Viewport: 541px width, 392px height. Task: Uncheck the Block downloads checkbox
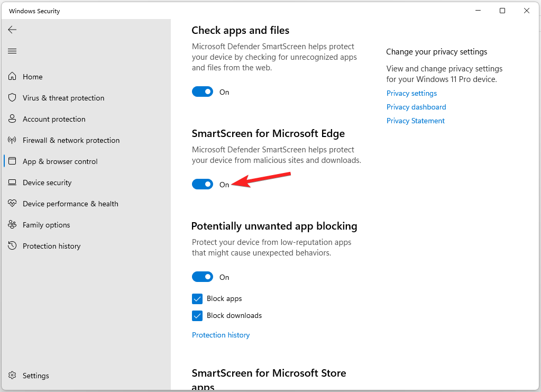(x=197, y=316)
